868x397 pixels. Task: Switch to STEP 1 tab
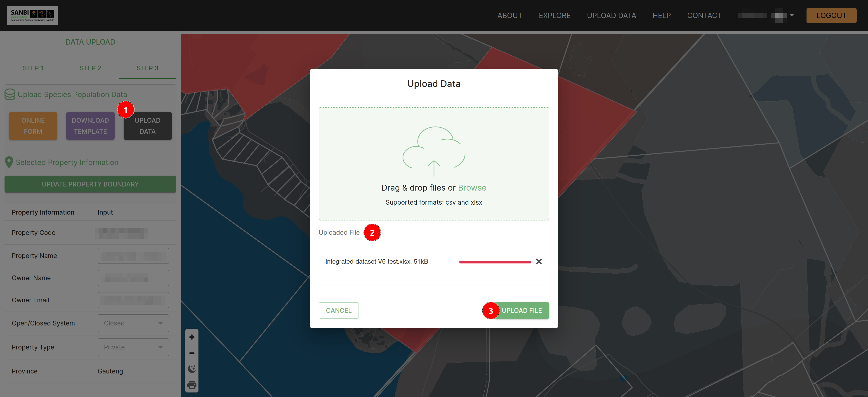[x=33, y=68]
